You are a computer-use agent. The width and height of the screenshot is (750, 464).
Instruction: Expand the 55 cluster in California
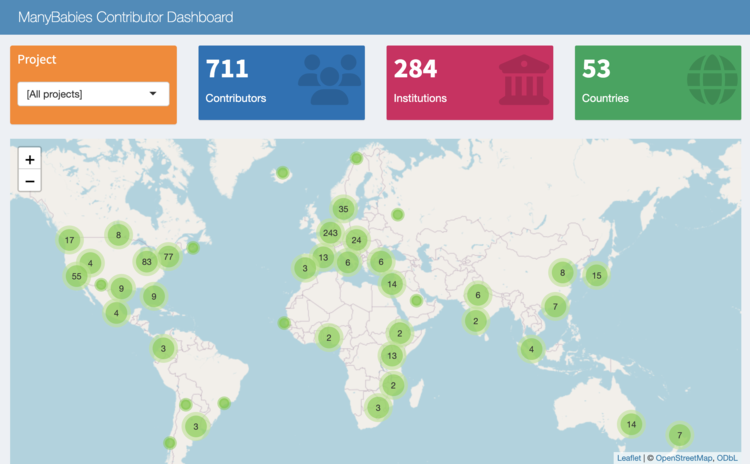[x=77, y=276]
